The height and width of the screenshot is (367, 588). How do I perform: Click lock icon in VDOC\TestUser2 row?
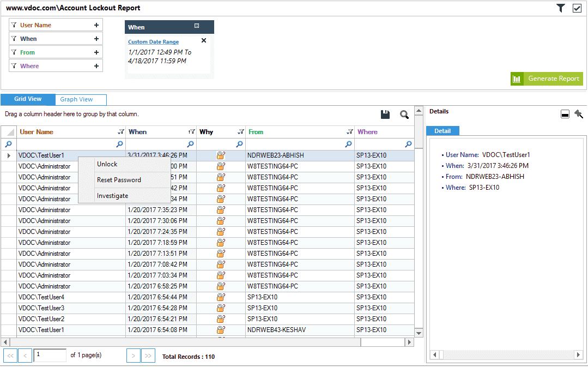[221, 318]
